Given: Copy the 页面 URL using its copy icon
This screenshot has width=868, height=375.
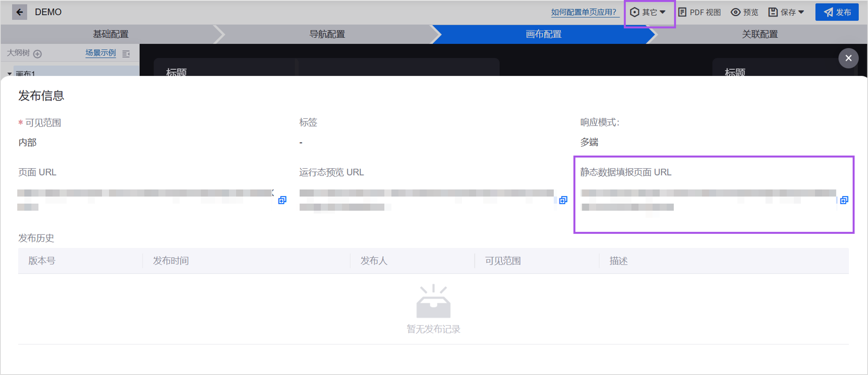Looking at the screenshot, I should 282,200.
